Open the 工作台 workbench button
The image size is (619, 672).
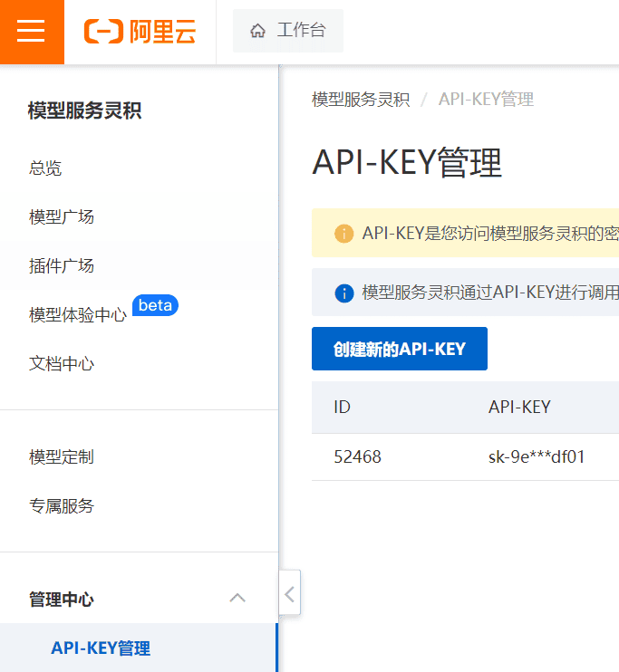288,31
